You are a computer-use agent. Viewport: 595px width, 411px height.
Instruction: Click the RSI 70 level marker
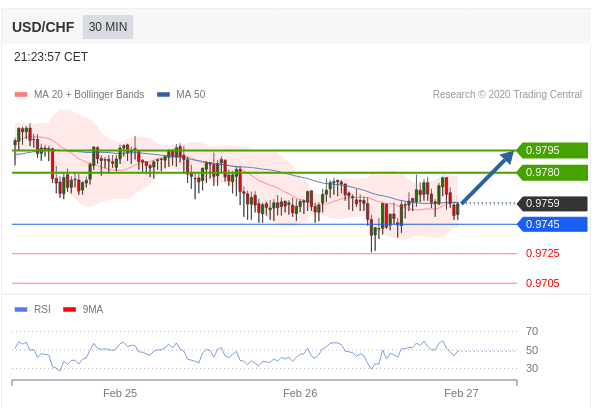pyautogui.click(x=532, y=331)
